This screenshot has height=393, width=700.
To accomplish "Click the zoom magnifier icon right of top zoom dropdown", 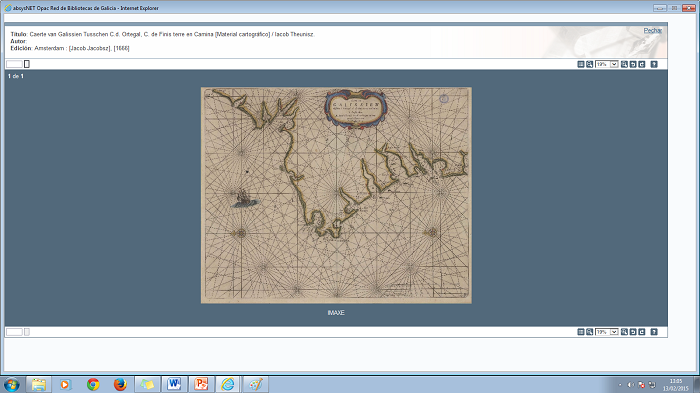I will [x=624, y=64].
